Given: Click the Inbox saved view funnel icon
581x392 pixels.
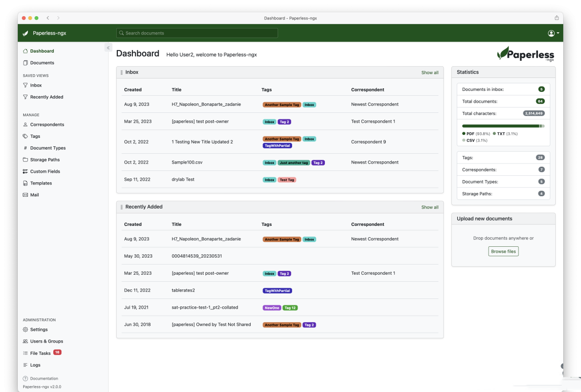Looking at the screenshot, I should pyautogui.click(x=25, y=85).
